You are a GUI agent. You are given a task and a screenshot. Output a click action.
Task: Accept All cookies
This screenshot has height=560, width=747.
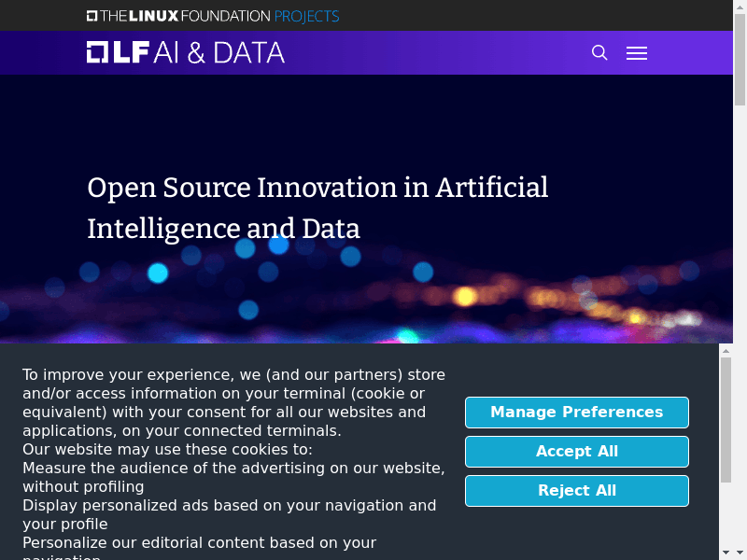[x=577, y=452]
